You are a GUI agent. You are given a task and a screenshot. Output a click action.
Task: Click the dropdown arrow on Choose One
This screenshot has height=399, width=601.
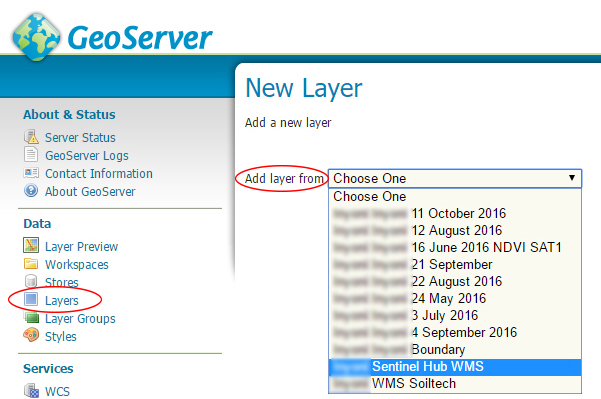point(572,178)
